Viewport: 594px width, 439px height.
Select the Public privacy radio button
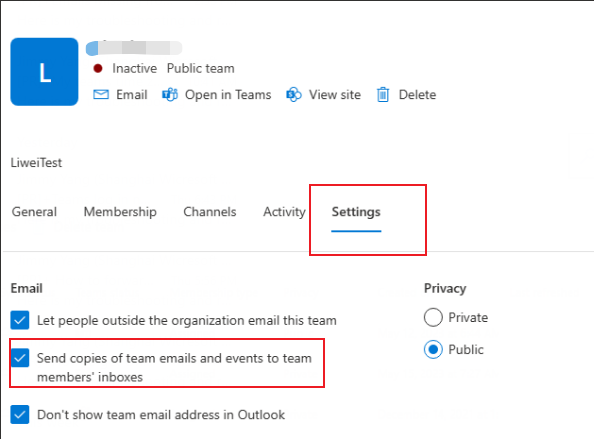pos(433,349)
